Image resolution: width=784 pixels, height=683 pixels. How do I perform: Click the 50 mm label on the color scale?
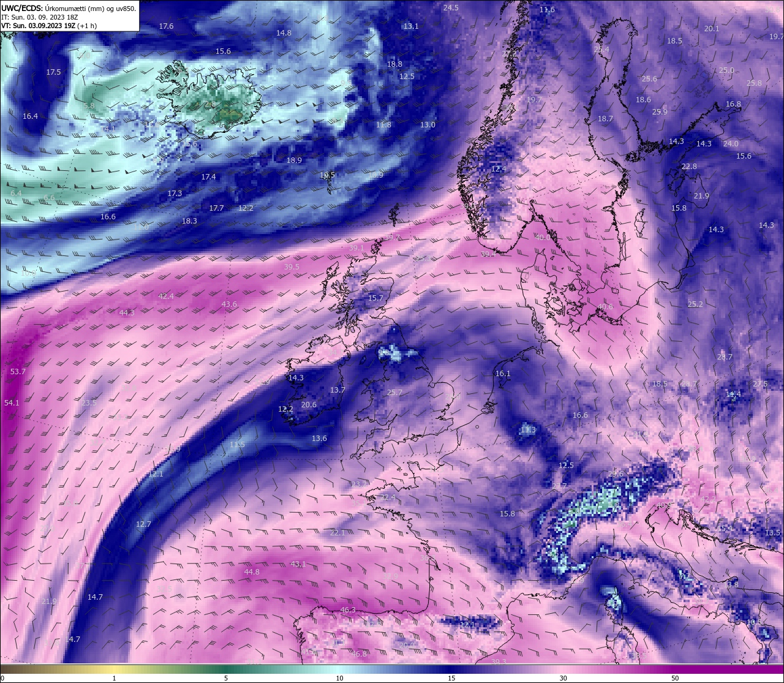click(x=675, y=678)
